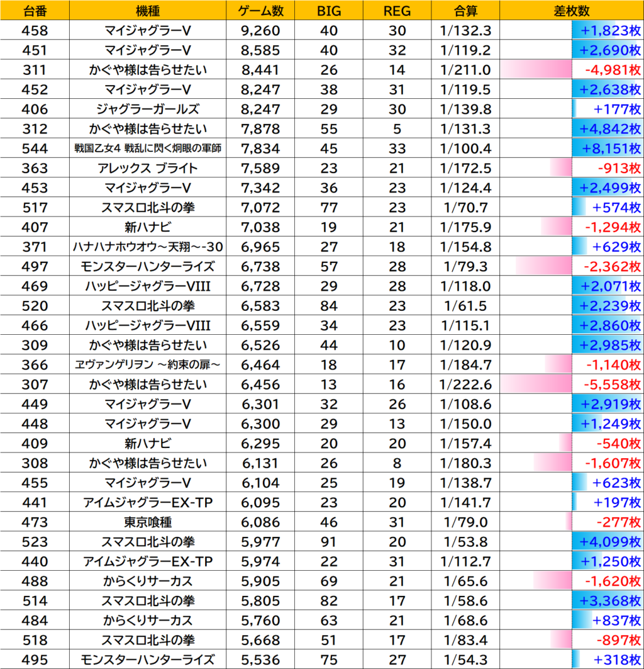Click the +2,860枚 difference value

point(610,325)
